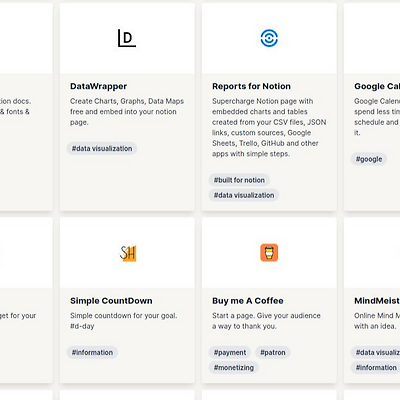Open the Reports for Notion title

pyautogui.click(x=251, y=86)
